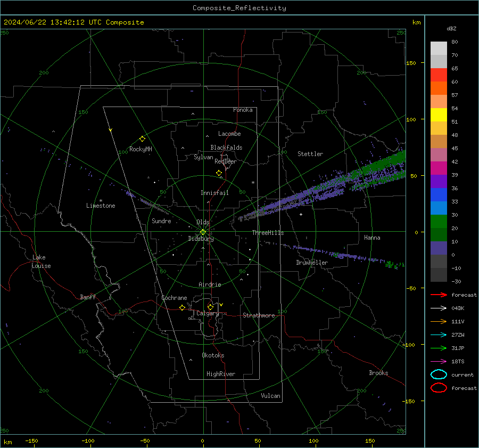The height and width of the screenshot is (448, 479).
Task: Click the Hanna label
Action: pyautogui.click(x=372, y=238)
